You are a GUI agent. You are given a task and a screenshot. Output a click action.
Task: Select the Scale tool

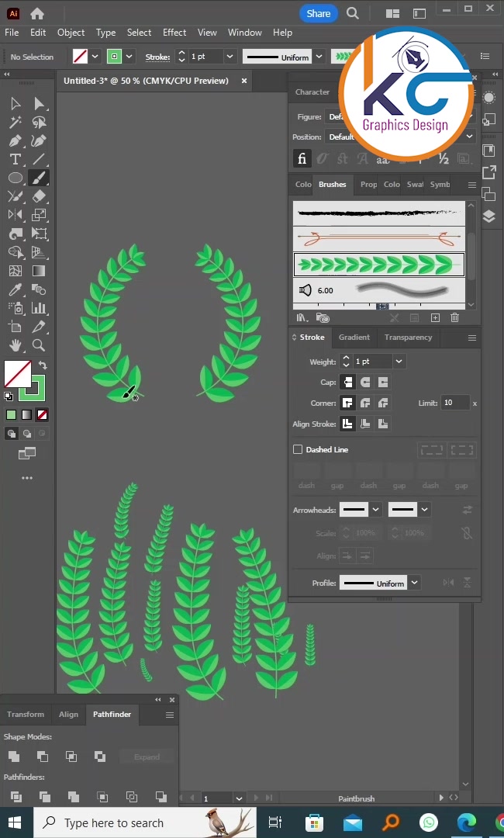coord(39,215)
